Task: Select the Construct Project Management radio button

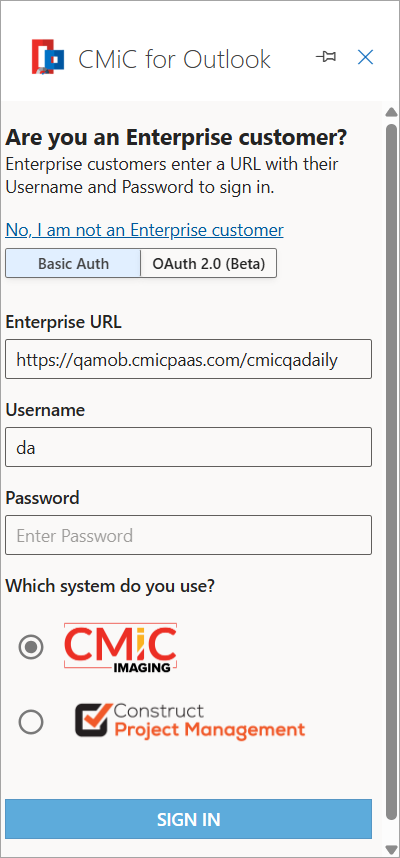Action: pyautogui.click(x=31, y=722)
